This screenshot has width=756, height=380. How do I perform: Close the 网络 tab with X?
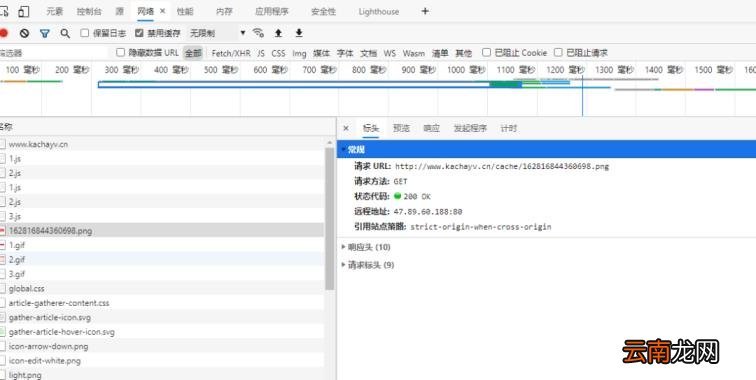click(x=162, y=11)
